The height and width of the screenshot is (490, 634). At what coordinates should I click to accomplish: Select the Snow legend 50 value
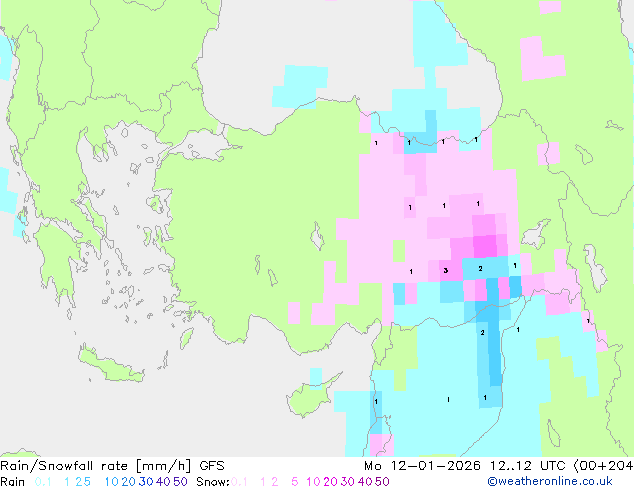(x=382, y=482)
